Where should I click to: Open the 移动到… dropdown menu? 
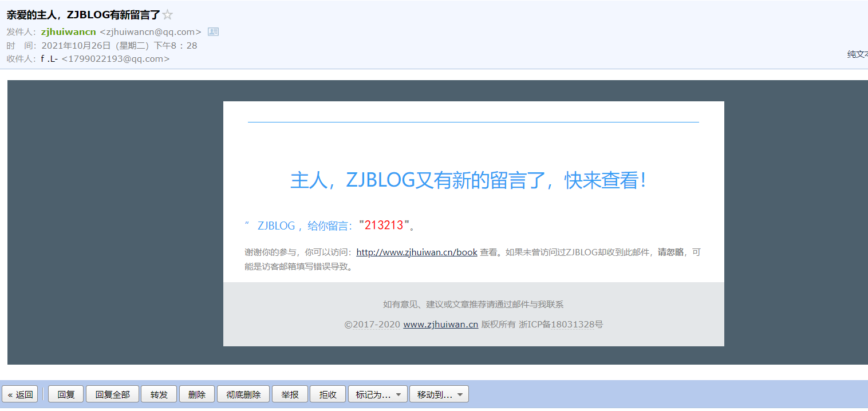439,394
